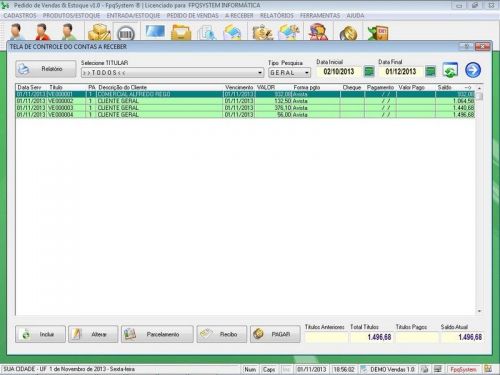Click the Relatório print button
The image size is (500, 375).
click(46, 69)
